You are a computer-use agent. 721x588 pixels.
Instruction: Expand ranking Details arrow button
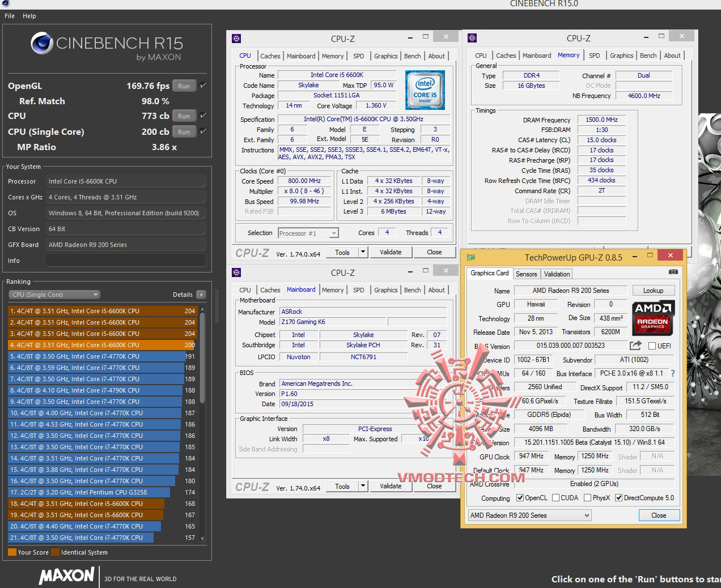201,295
